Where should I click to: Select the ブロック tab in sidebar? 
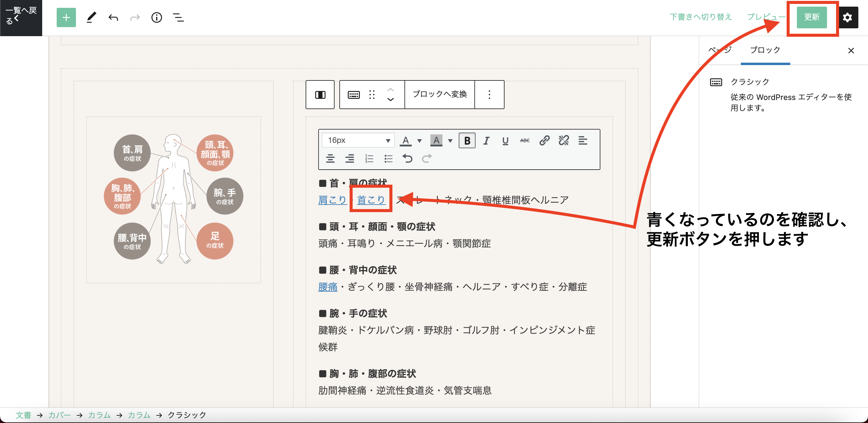click(765, 50)
